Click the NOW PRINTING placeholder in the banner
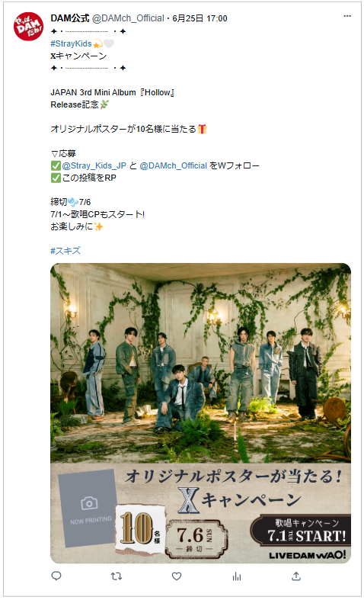 point(88,508)
